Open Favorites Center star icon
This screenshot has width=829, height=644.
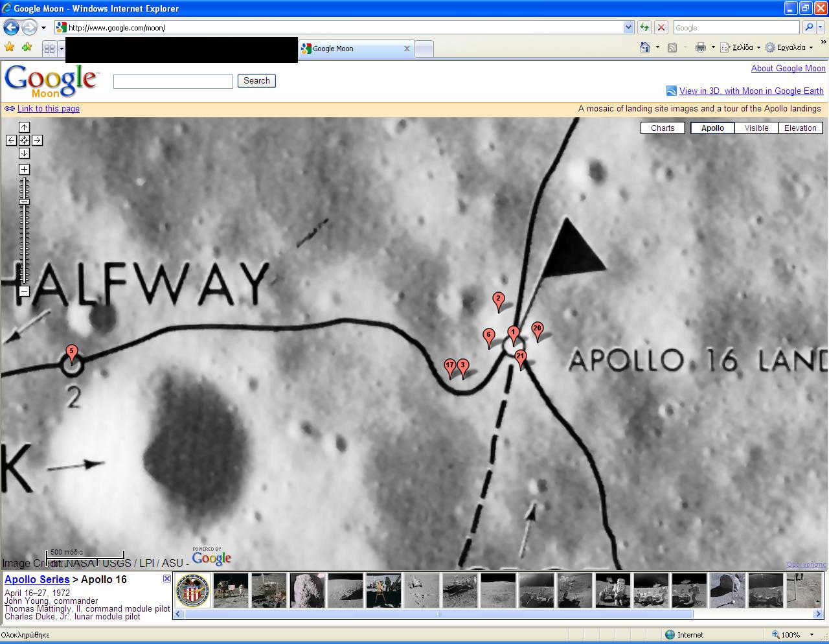[9, 47]
